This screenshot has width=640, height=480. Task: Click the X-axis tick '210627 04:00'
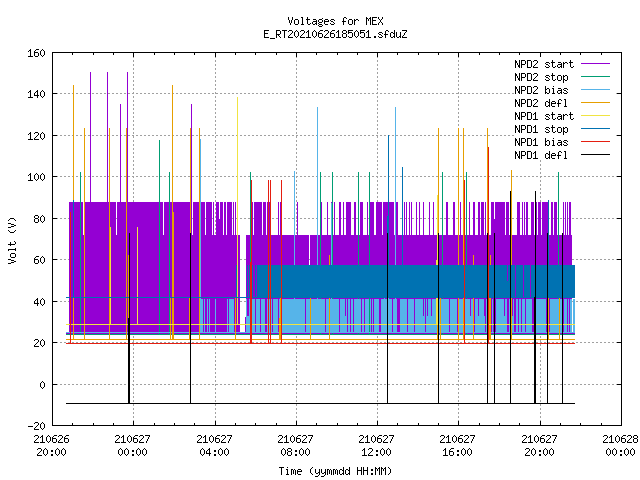[214, 446]
